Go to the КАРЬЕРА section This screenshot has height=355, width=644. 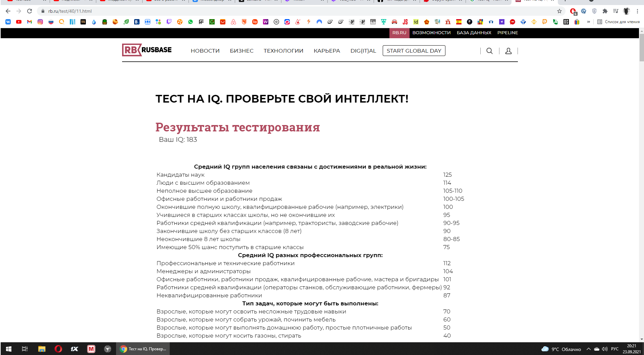coord(327,51)
